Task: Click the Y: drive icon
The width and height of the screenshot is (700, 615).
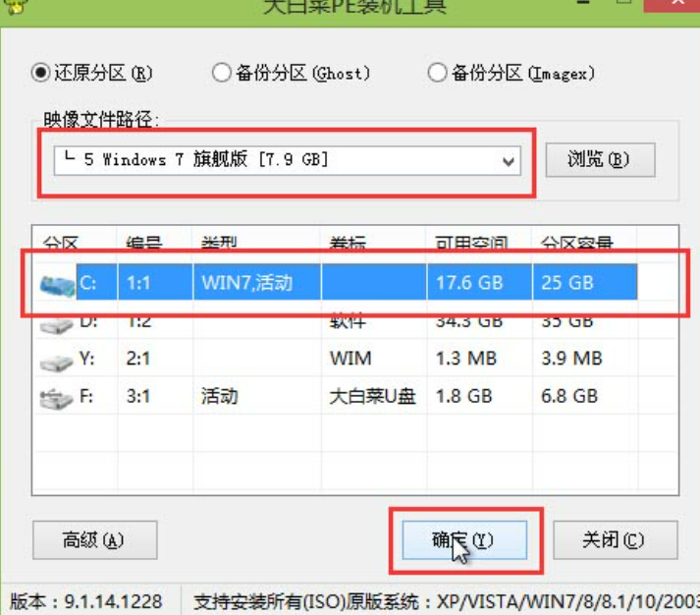Action: tap(57, 361)
